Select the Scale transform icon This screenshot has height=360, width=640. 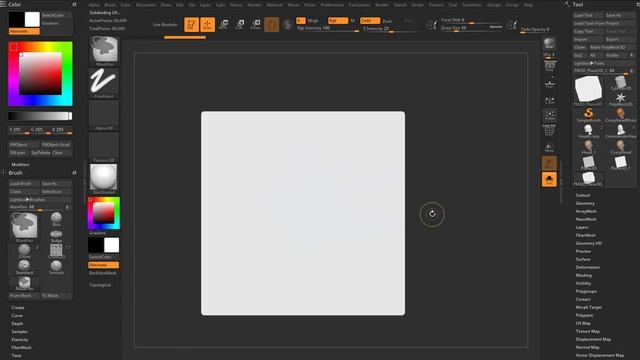point(240,24)
